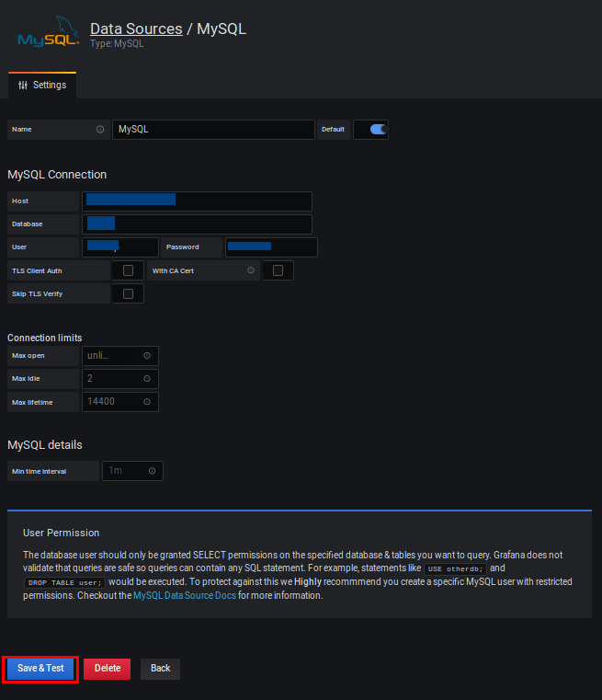Image resolution: width=602 pixels, height=700 pixels.
Task: Click the 'USE otherdb;' code snippet
Action: (455, 568)
